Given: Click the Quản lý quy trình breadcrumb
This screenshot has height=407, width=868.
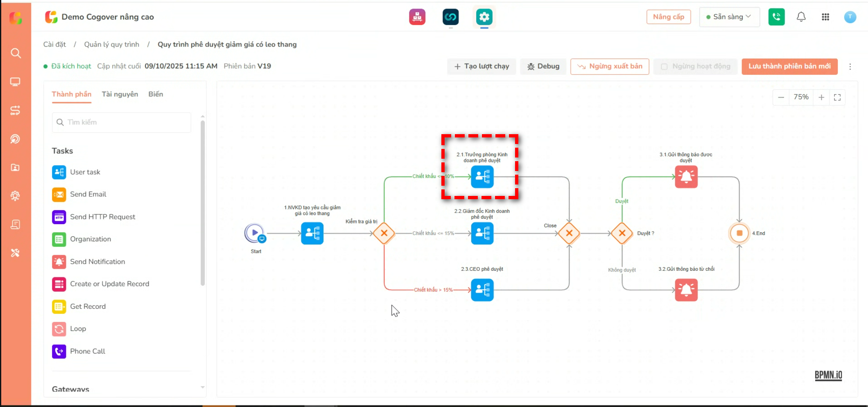Looking at the screenshot, I should 111,45.
